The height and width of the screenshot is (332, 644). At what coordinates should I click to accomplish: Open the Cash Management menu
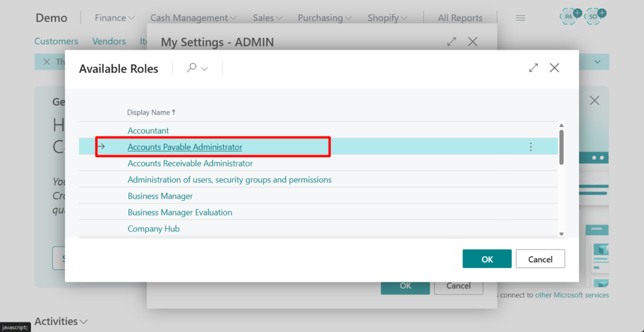click(193, 18)
